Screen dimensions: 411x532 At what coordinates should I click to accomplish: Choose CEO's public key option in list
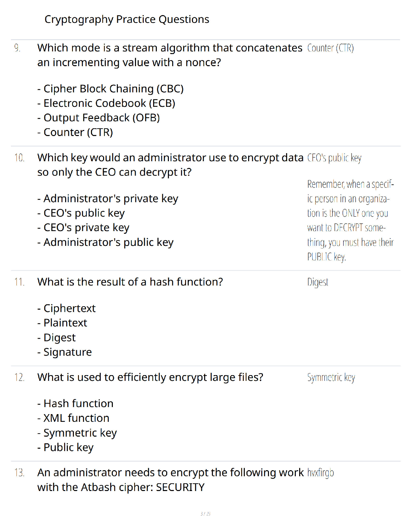81,213
